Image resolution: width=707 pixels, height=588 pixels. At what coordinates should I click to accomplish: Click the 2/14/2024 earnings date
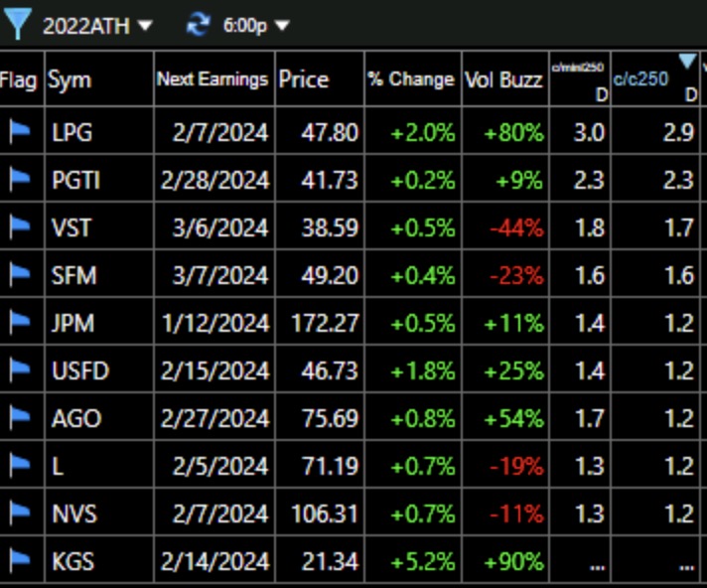point(215,562)
